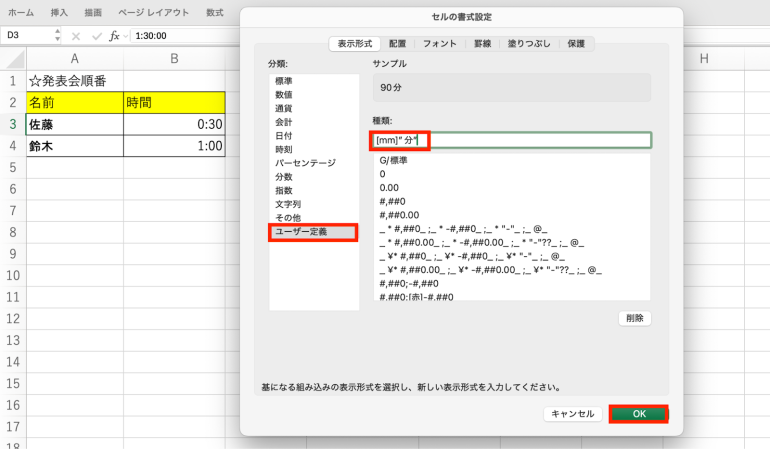The image size is (770, 449).
Task: Click the formula bar cancel X icon
Action: [76, 36]
